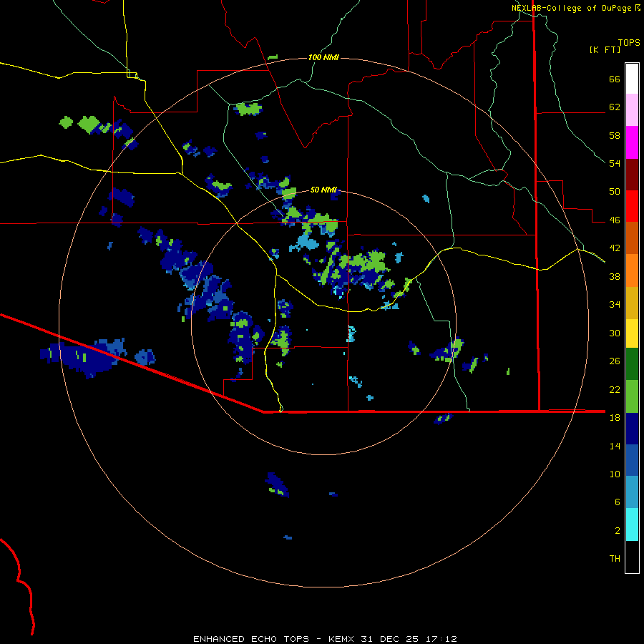Click the "50 NMI" range ring label
This screenshot has width=644, height=644.
[x=323, y=190]
